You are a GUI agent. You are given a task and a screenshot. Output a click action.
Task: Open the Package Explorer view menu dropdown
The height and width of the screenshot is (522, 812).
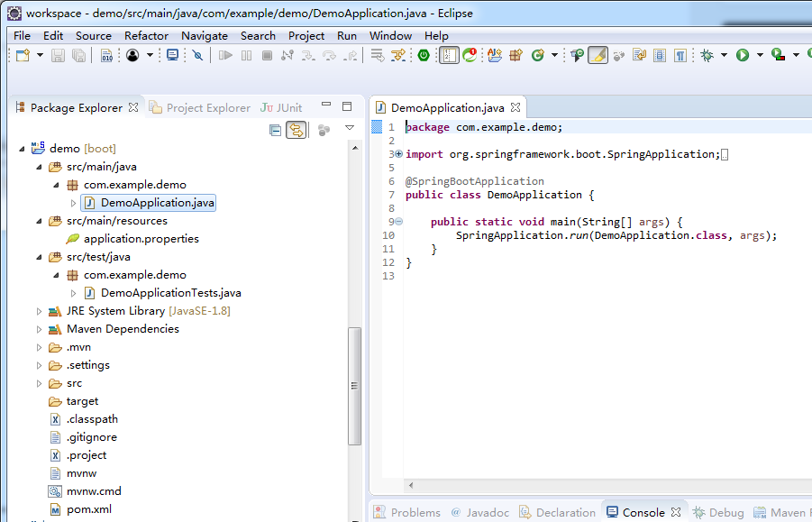(350, 129)
